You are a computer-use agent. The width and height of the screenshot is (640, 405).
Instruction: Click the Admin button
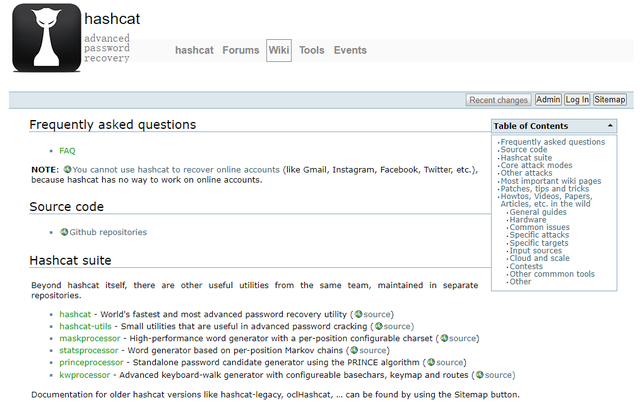click(548, 100)
